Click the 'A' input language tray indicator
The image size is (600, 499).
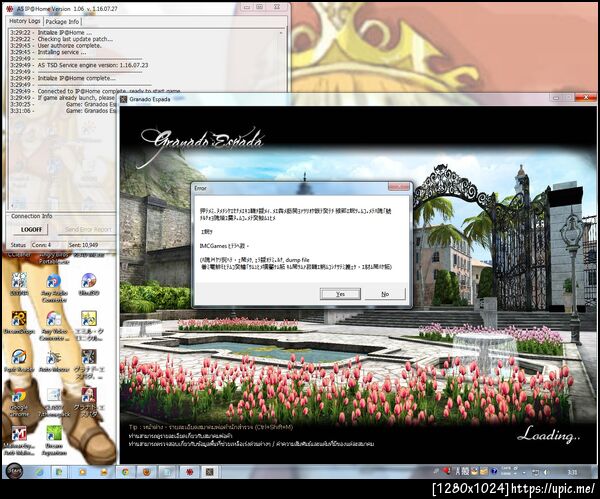pos(458,471)
